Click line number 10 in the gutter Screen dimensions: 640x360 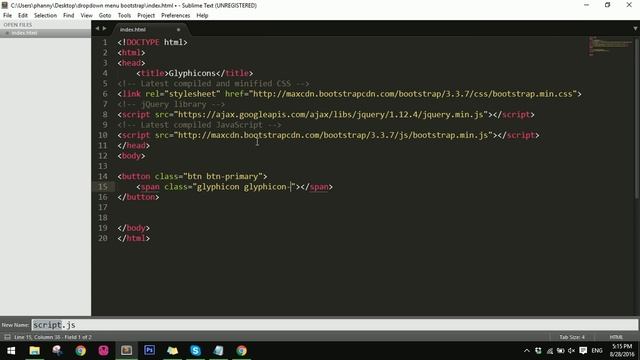pyautogui.click(x=103, y=135)
